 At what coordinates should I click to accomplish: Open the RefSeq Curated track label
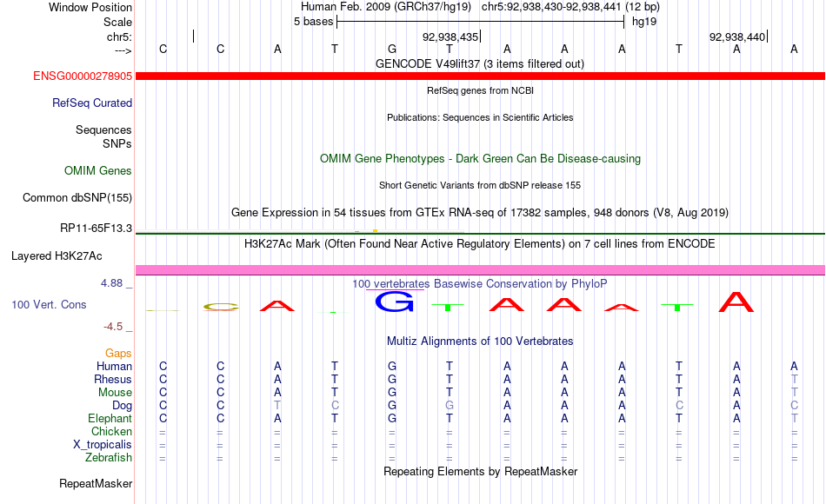[x=91, y=103]
